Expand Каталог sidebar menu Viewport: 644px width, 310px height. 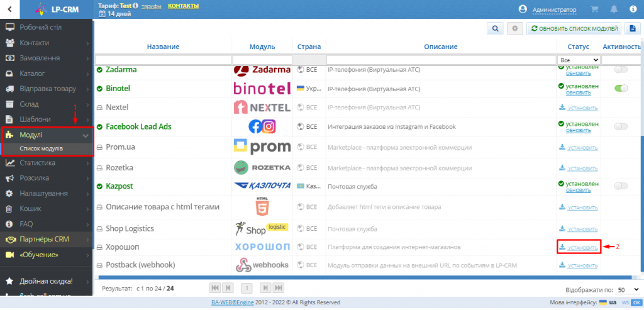tap(47, 74)
